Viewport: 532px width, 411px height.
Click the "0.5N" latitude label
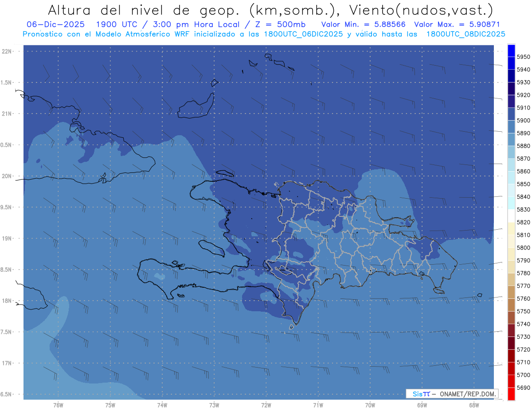6,145
